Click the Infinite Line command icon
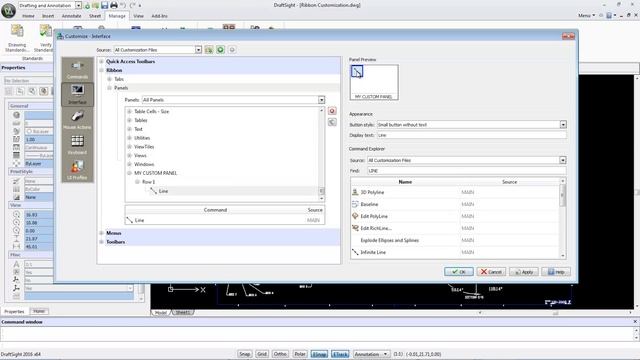The image size is (640, 360). (x=355, y=252)
